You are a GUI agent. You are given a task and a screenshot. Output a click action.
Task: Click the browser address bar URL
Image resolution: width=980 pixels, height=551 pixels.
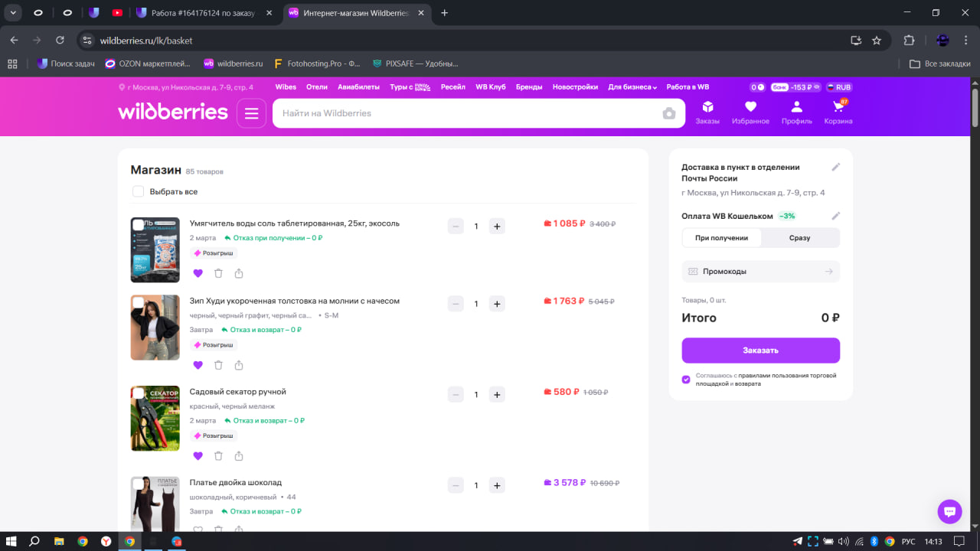(146, 41)
